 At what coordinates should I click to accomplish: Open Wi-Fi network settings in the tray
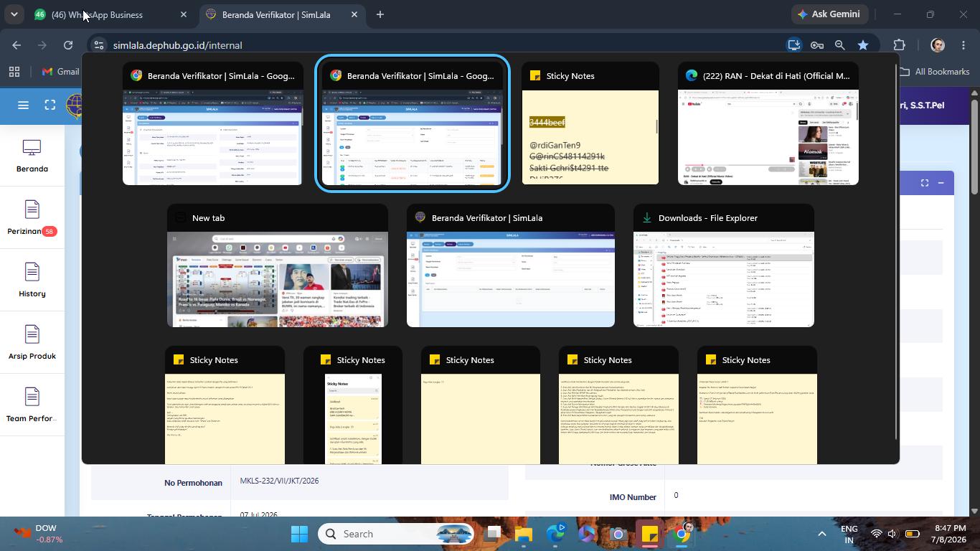(x=876, y=534)
